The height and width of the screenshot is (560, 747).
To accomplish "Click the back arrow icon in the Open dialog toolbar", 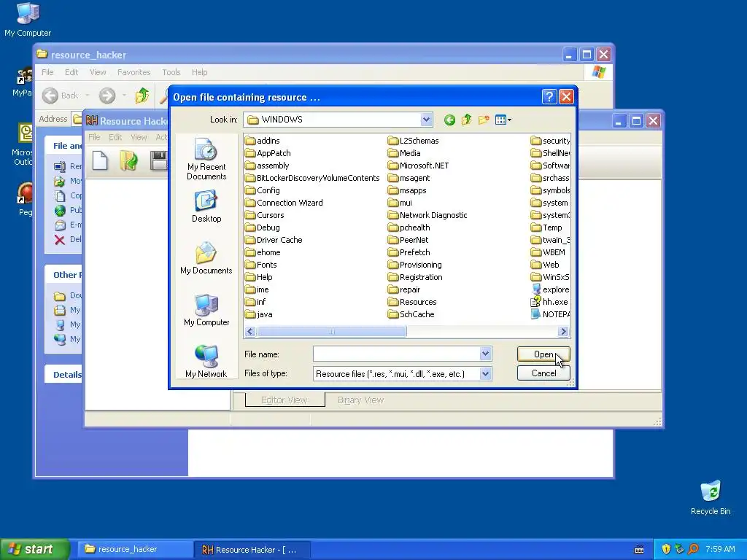I will 449,120.
